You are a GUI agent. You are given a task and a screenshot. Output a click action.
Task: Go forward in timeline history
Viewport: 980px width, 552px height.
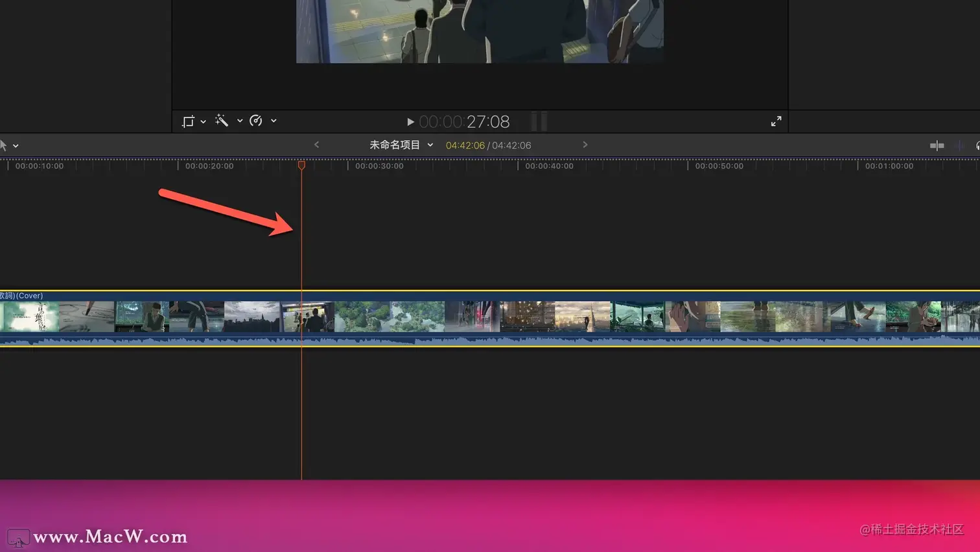click(585, 145)
